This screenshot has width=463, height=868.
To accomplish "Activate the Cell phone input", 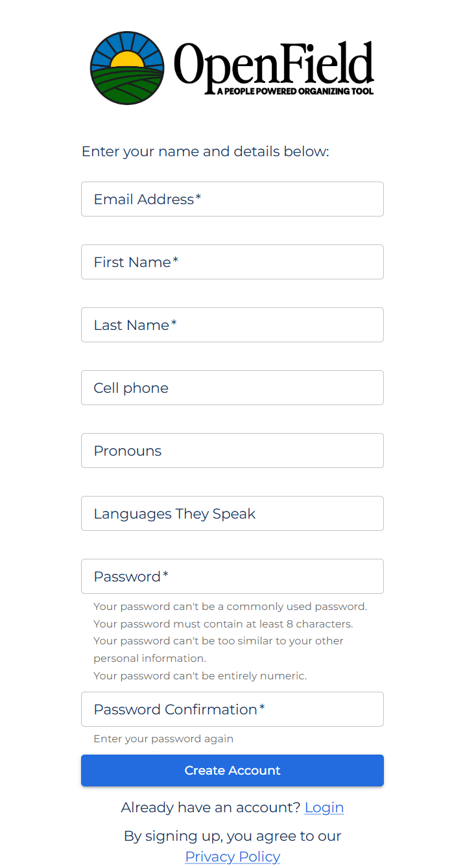I will click(x=232, y=388).
